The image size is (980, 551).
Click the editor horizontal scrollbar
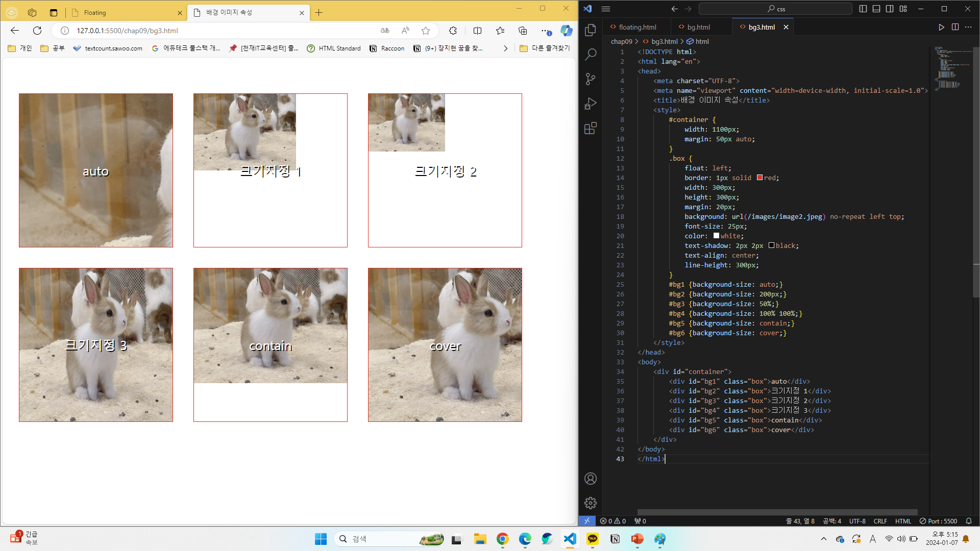pos(777,512)
